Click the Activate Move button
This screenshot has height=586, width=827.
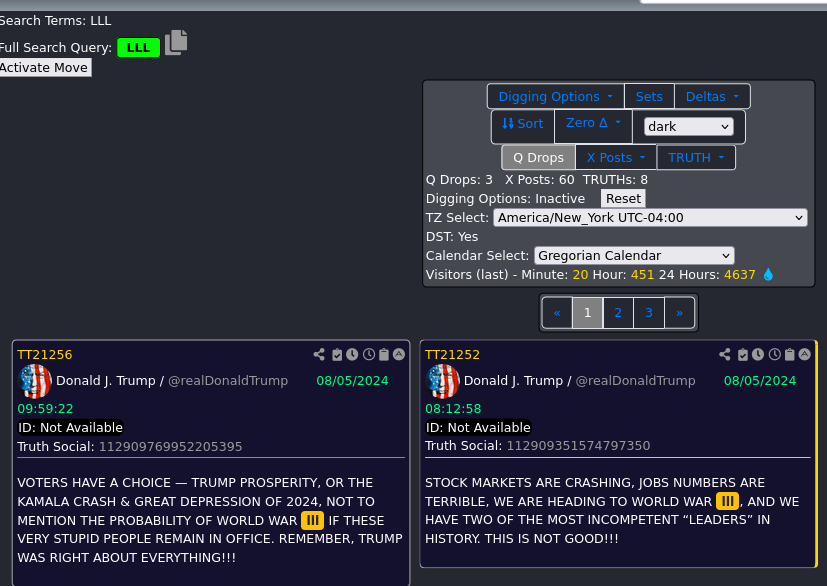click(44, 68)
